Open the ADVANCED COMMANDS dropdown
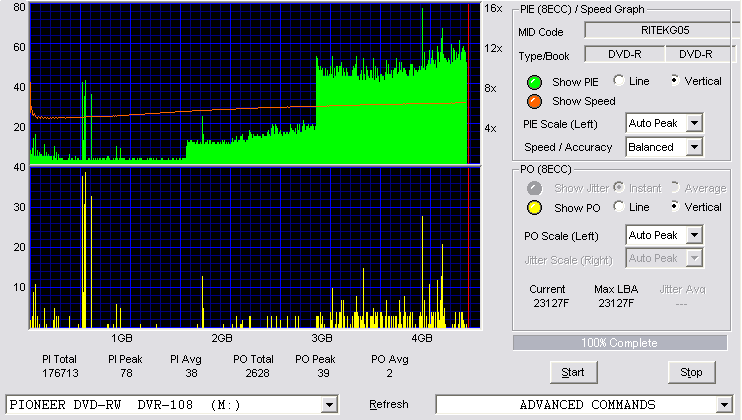Screen dimensions: 742x420 tap(584, 405)
